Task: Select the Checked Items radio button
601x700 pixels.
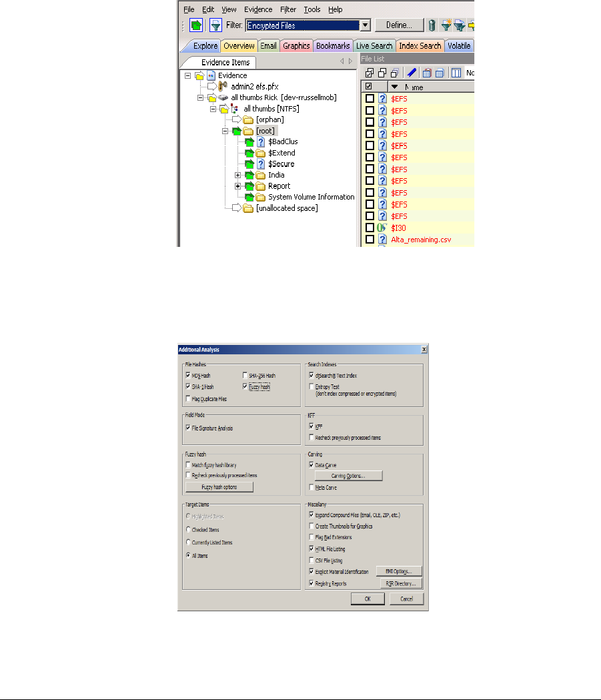Action: coord(188,529)
